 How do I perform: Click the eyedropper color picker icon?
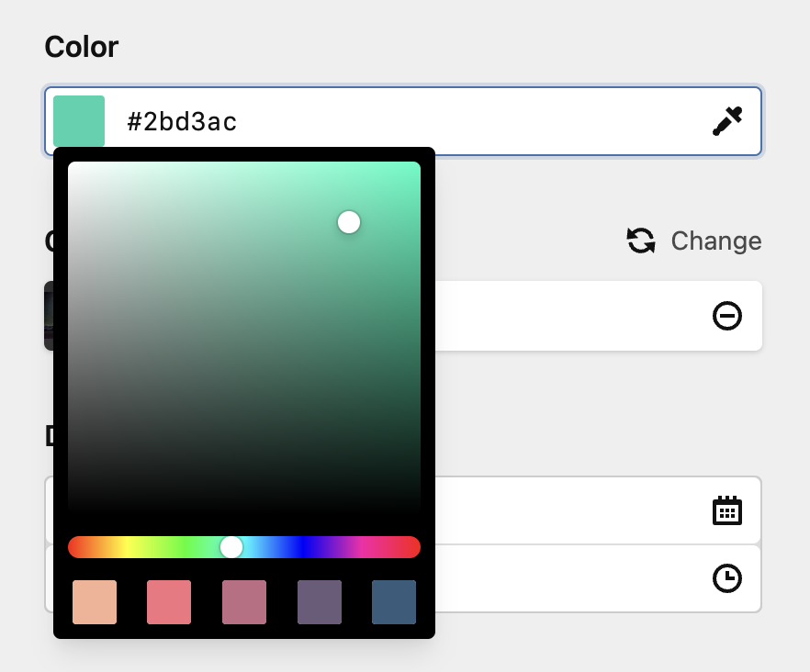point(727,120)
